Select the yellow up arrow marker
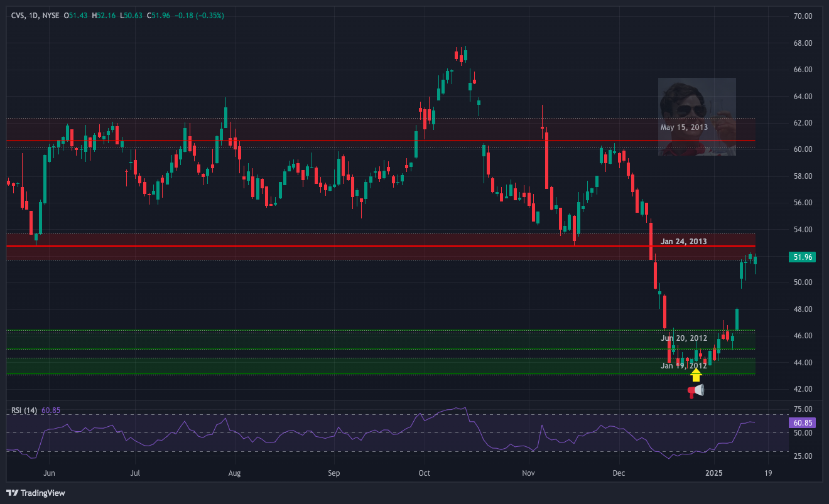This screenshot has width=829, height=504. [x=696, y=375]
